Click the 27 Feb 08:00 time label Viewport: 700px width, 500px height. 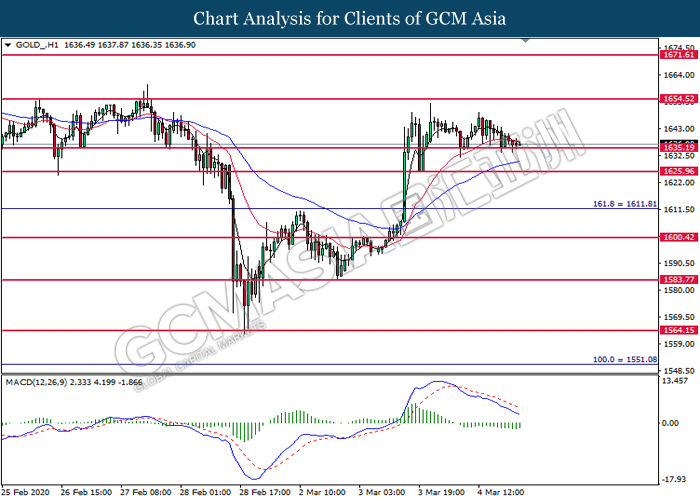point(146,492)
